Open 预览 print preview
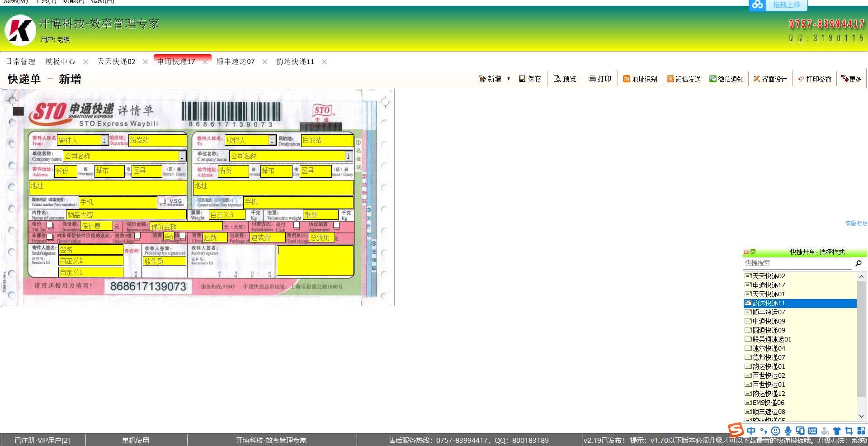Viewport: 868px width, 446px height. click(565, 79)
